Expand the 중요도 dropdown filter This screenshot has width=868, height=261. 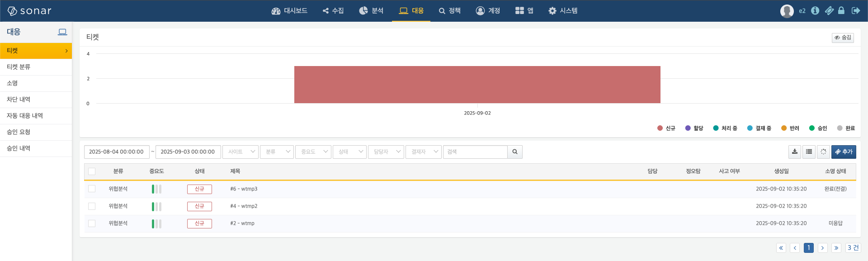313,152
